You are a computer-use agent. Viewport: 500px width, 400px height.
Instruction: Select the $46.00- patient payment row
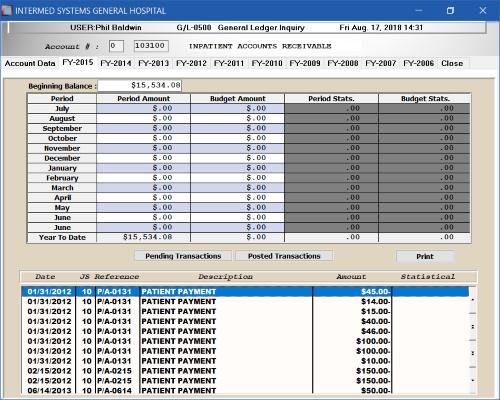tap(245, 331)
